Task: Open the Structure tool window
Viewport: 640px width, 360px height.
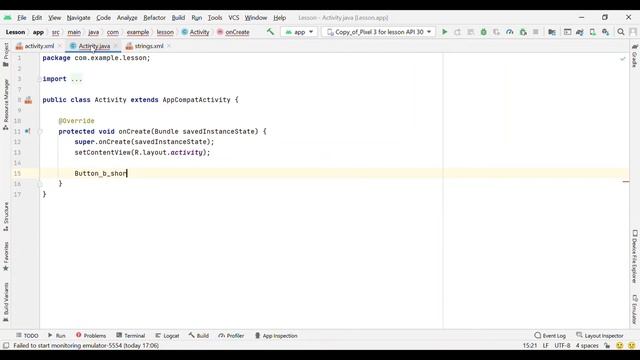Action: [6, 217]
